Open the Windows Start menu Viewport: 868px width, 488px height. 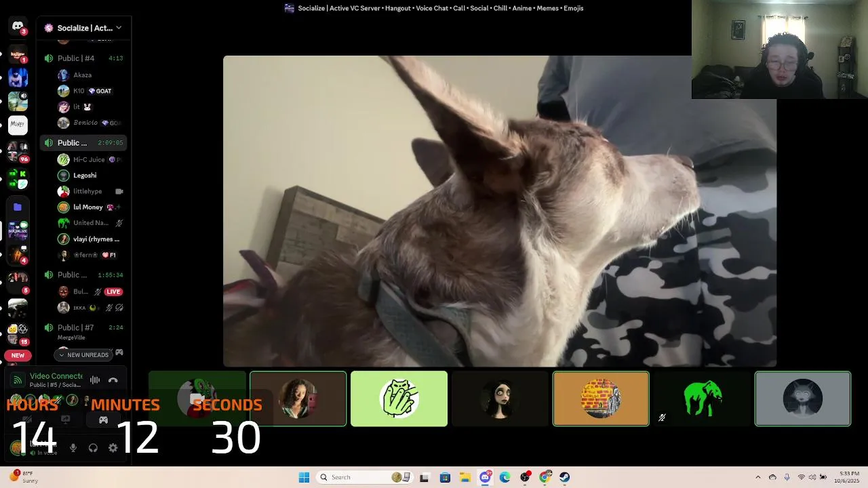(304, 477)
